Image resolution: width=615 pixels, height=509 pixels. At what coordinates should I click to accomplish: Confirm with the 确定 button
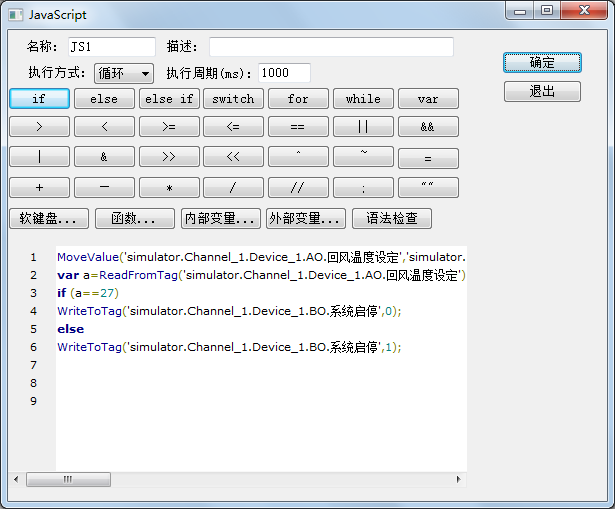(x=542, y=63)
